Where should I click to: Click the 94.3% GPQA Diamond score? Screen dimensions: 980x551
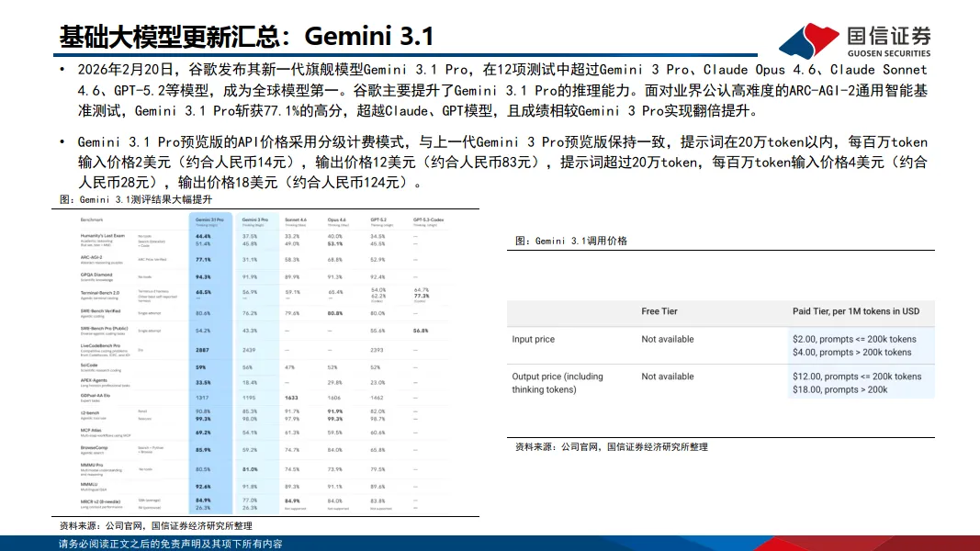[x=203, y=276]
